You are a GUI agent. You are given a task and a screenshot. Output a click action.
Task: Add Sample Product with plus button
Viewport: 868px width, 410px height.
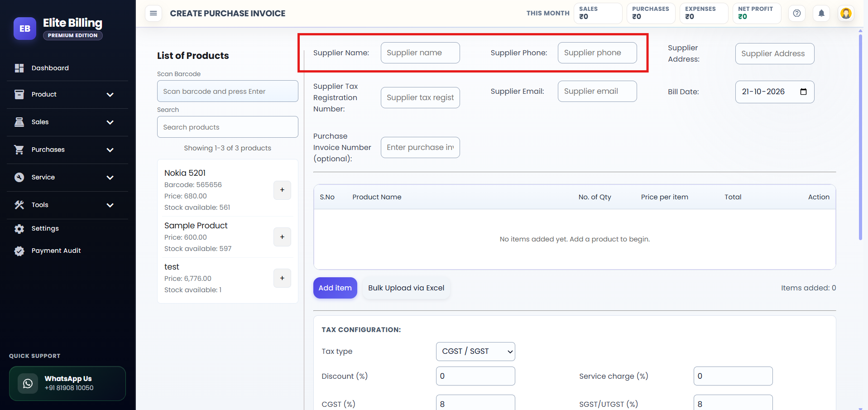(x=282, y=237)
